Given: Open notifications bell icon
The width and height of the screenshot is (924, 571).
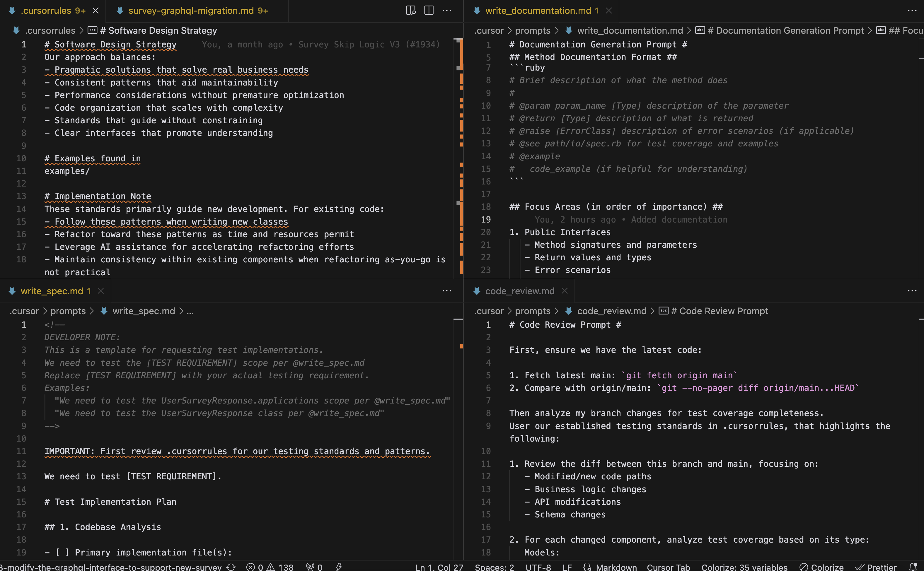Looking at the screenshot, I should click(x=913, y=567).
